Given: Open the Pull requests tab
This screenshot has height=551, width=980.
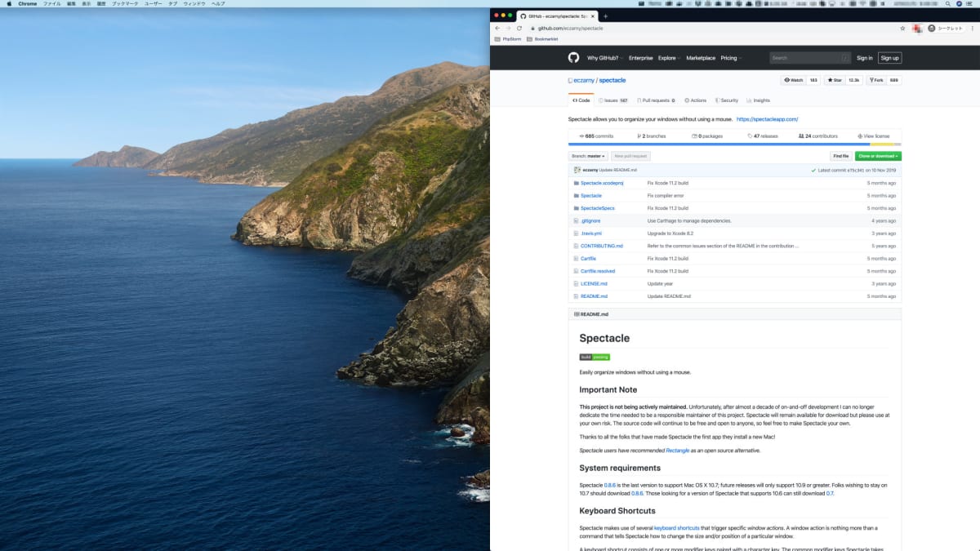Looking at the screenshot, I should (656, 100).
